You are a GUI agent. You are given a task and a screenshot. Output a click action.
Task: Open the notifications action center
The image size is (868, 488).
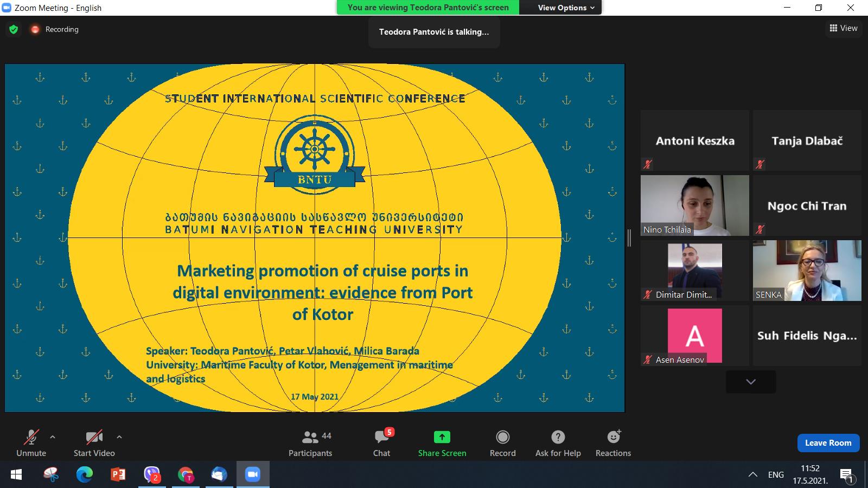pos(847,476)
